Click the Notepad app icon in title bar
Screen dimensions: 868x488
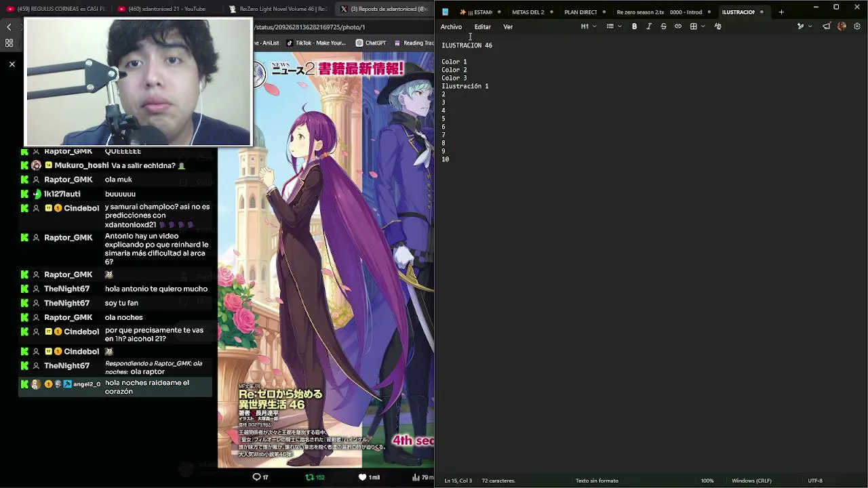pos(445,12)
